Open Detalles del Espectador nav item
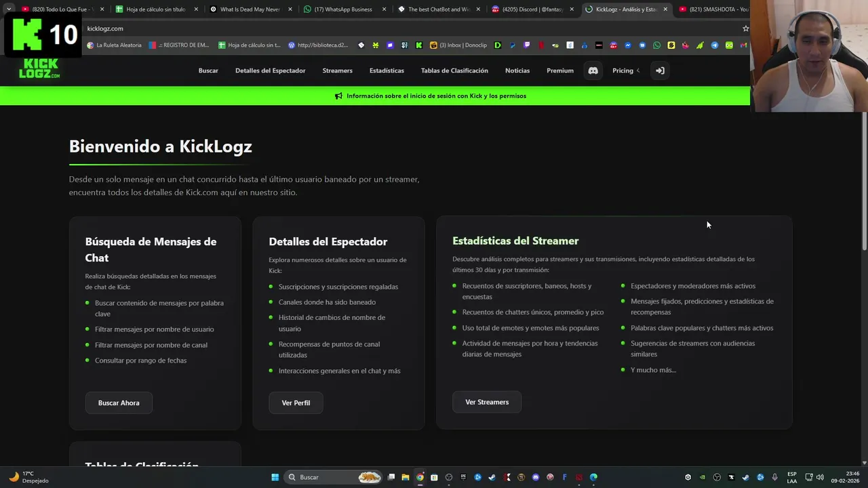868x488 pixels. click(x=270, y=70)
